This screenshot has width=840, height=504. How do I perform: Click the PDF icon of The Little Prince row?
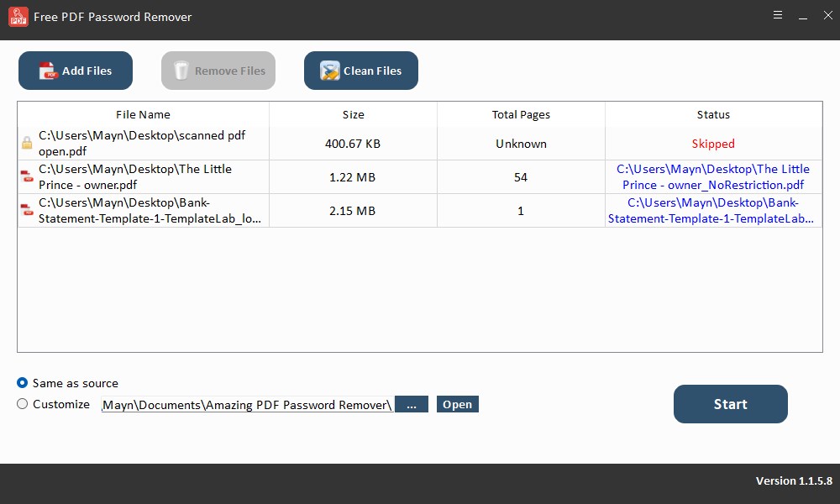click(27, 176)
